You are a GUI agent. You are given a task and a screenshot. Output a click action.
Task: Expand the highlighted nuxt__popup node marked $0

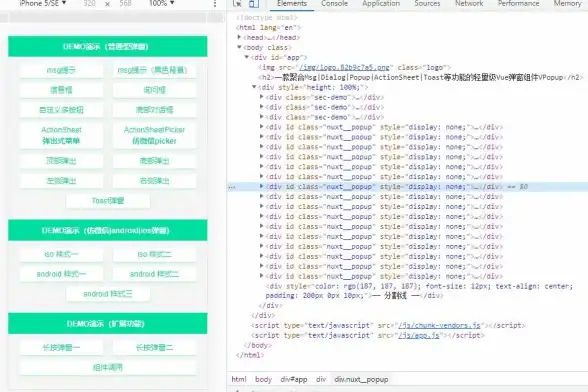point(262,186)
